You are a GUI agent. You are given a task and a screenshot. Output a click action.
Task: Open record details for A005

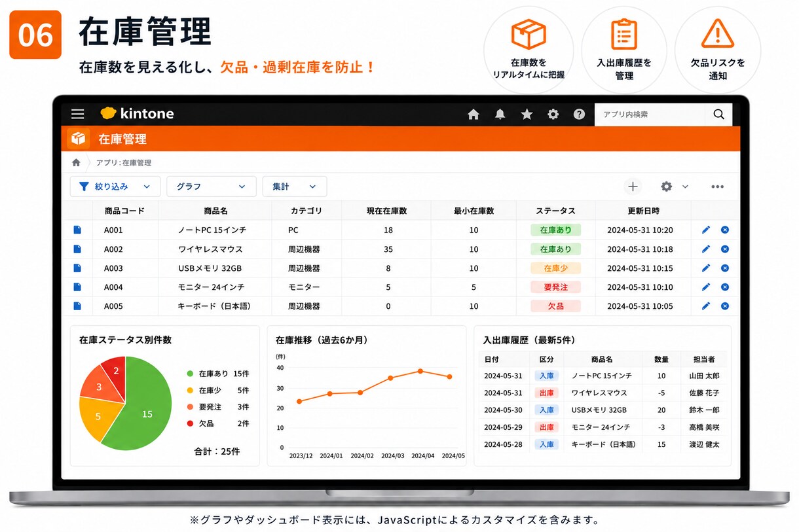[77, 306]
